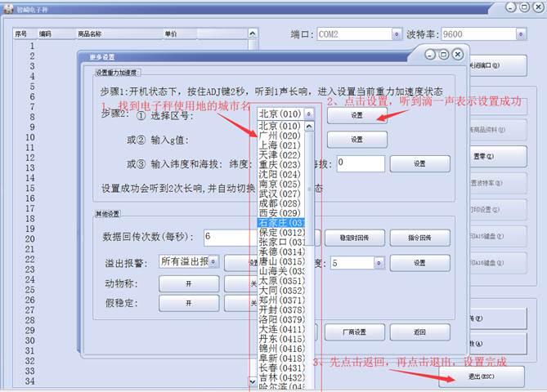Select 丹东(0415) from the city list

(280, 339)
